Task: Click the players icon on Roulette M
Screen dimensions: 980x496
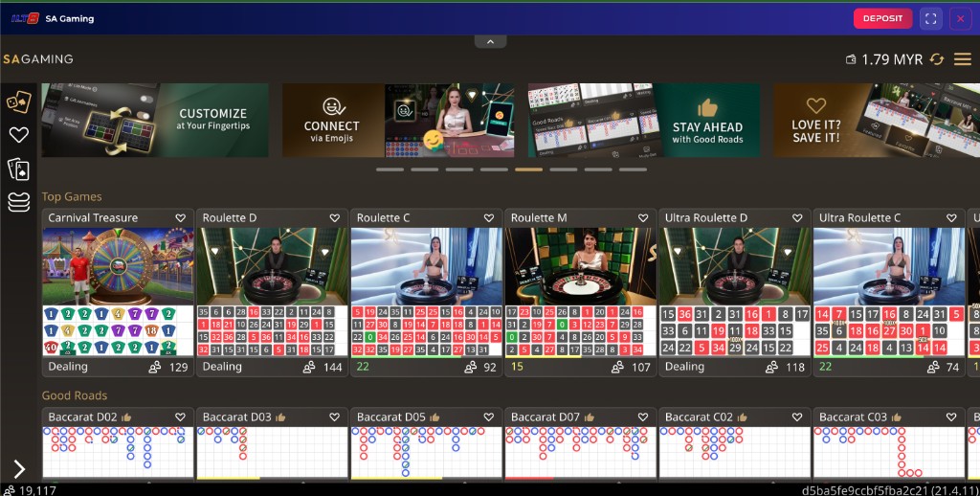Action: coord(617,367)
